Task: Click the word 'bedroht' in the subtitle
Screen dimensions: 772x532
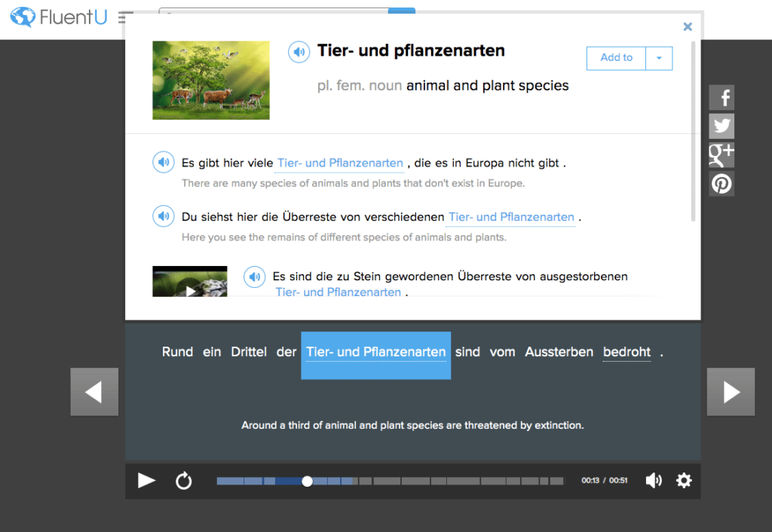Action: click(x=626, y=352)
